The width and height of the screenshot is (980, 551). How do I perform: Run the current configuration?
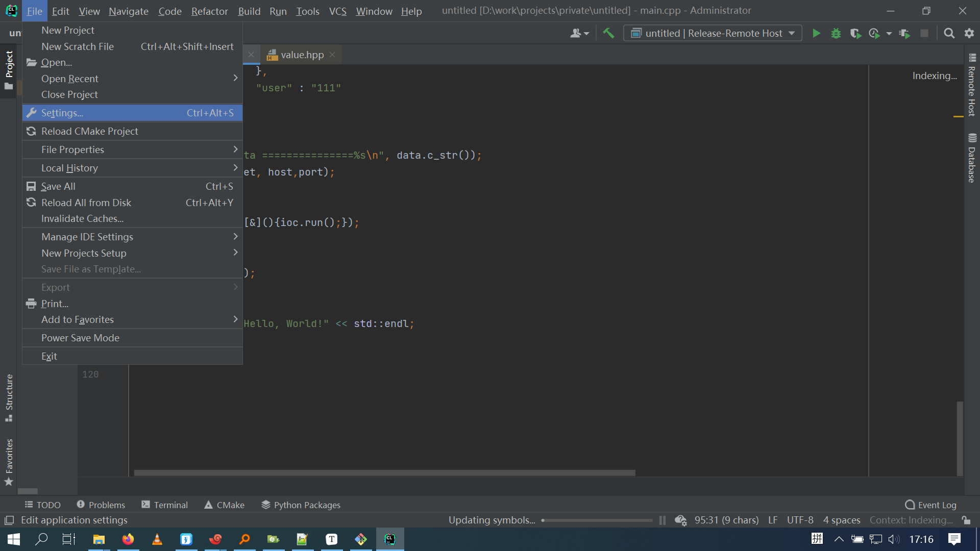[816, 33]
